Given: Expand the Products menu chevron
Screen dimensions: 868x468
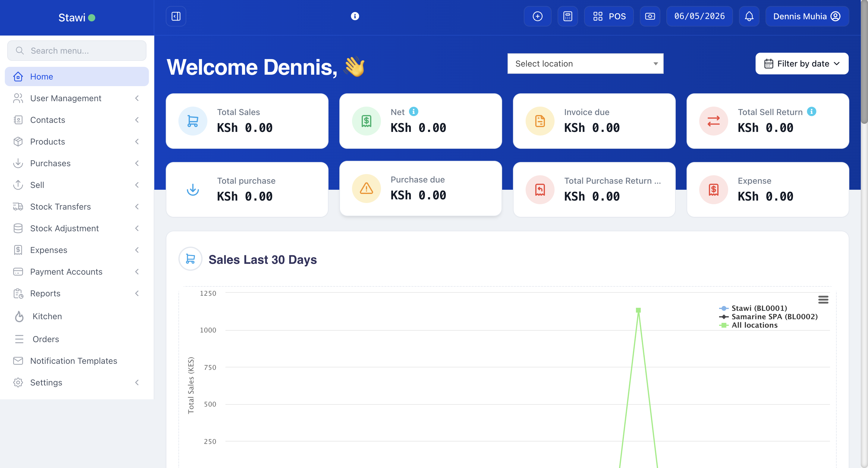Looking at the screenshot, I should tap(137, 142).
